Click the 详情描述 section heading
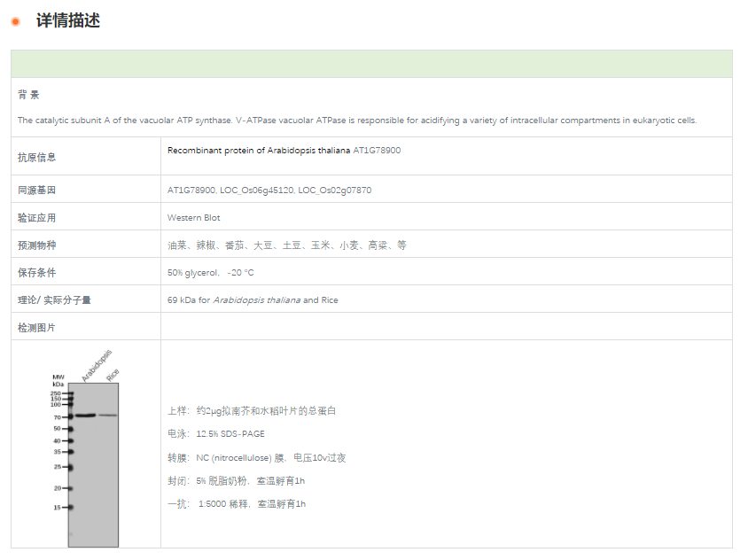This screenshot has width=748, height=560. pyautogui.click(x=67, y=20)
